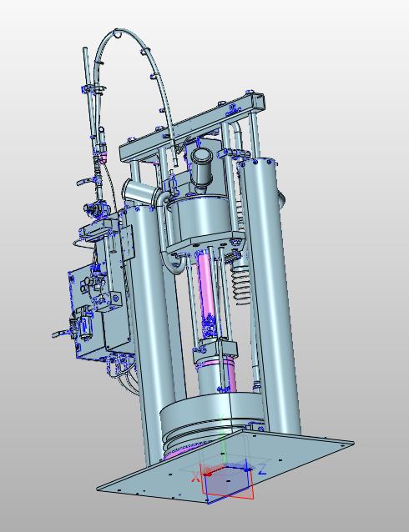The height and width of the screenshot is (532, 409).
Task: Select the green vertical Y axis line
Action: pyautogui.click(x=223, y=443)
